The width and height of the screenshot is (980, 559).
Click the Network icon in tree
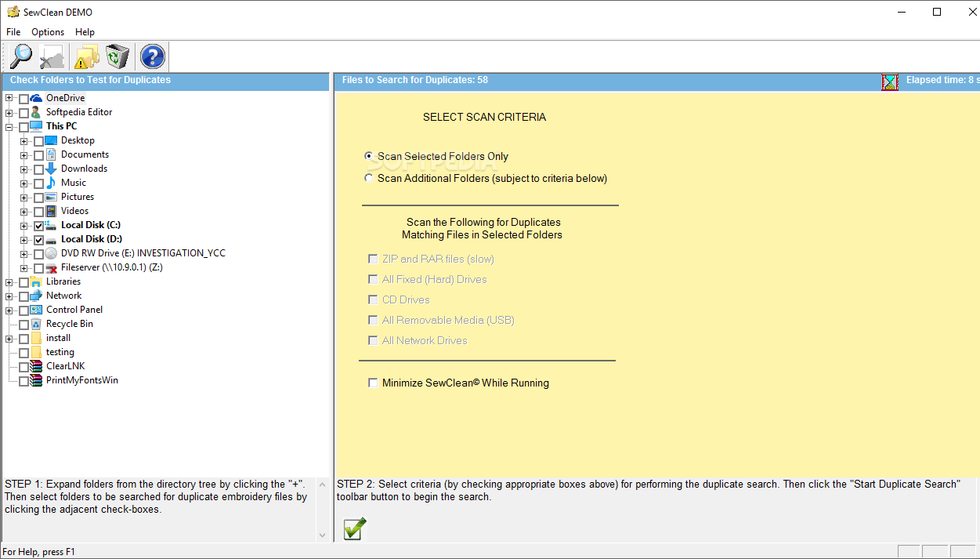click(x=36, y=296)
